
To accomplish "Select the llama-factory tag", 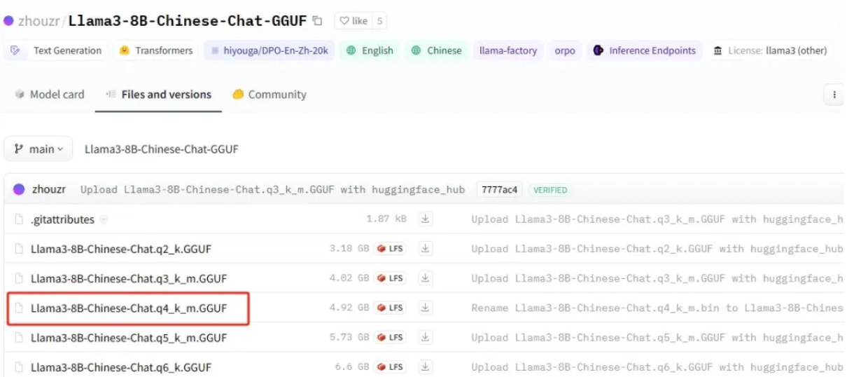I will click(x=508, y=50).
